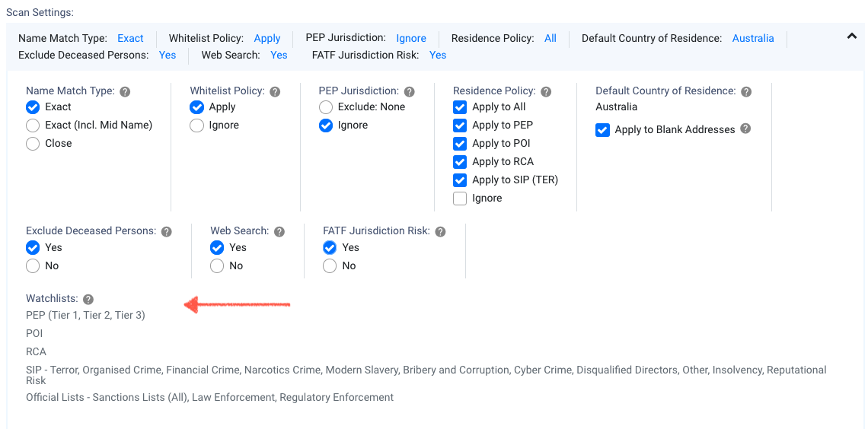Select the Close name match option
The width and height of the screenshot is (868, 429).
(33, 144)
